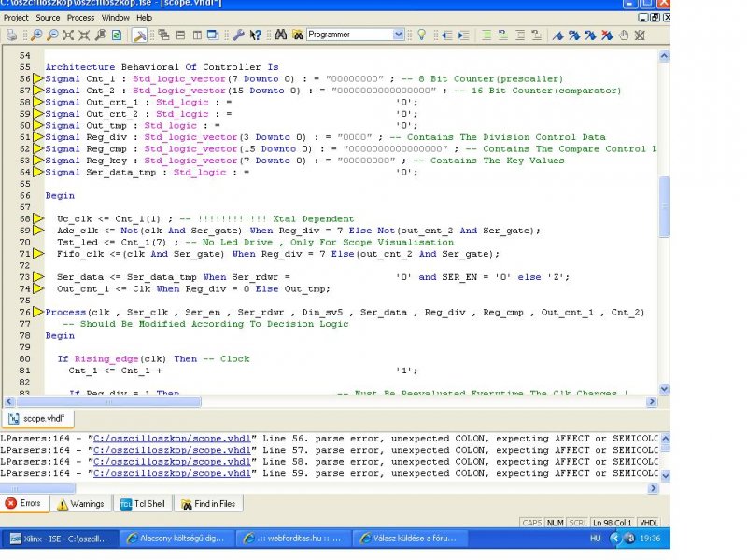Switch to the Errors console tab
Image resolution: width=747 pixels, height=560 pixels.
coord(24,503)
